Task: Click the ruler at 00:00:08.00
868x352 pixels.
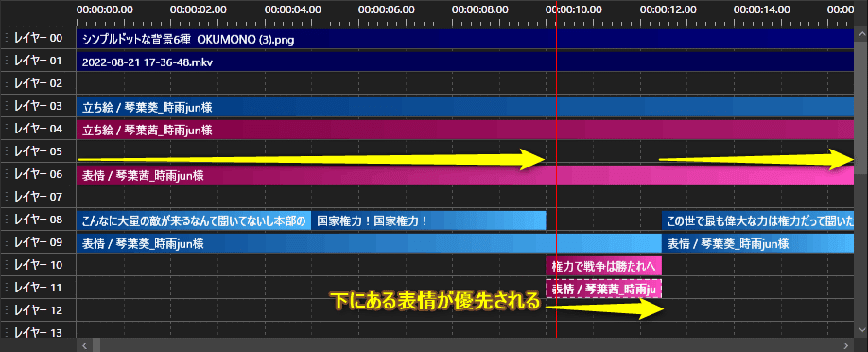Action: point(480,9)
